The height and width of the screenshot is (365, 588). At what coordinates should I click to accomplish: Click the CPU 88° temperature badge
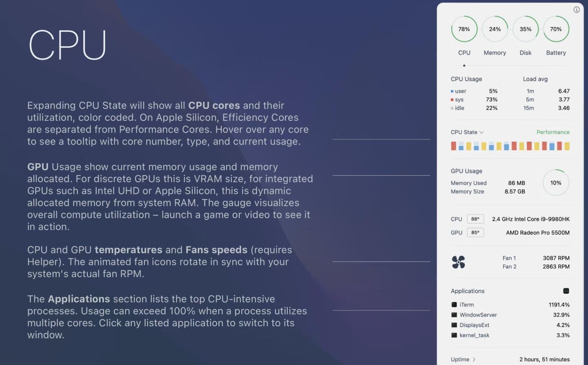475,219
